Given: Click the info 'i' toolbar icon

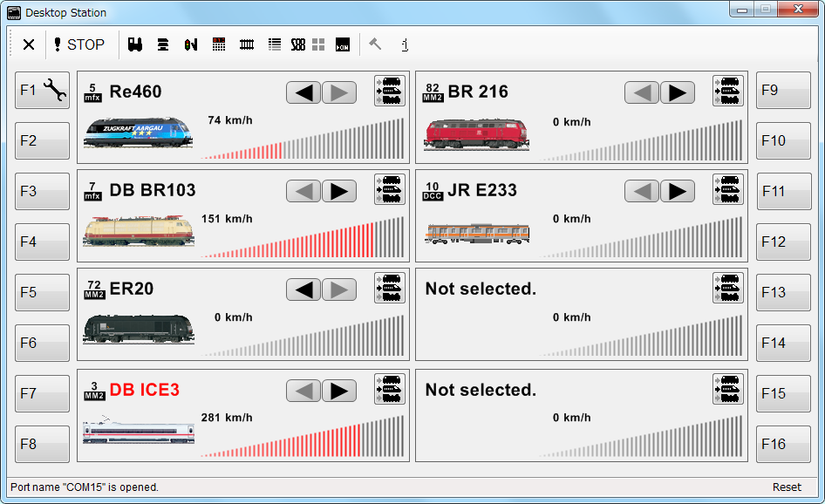Looking at the screenshot, I should point(405,44).
